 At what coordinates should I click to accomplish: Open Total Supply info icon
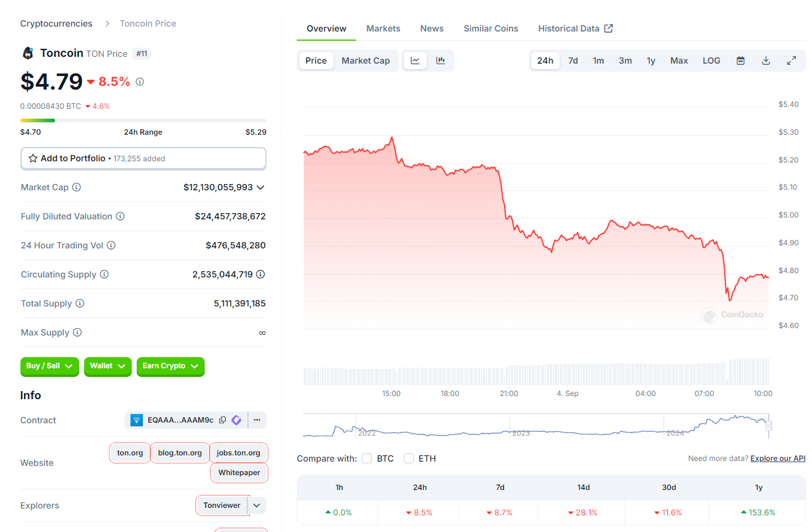80,303
